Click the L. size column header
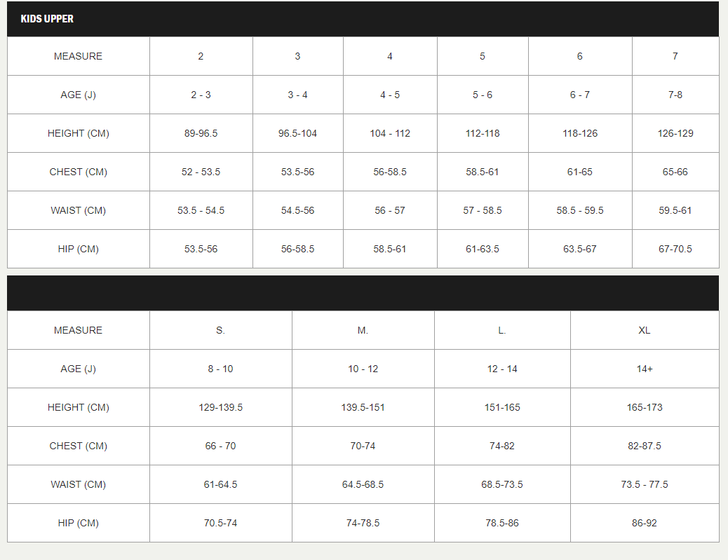This screenshot has width=728, height=560. click(x=501, y=330)
